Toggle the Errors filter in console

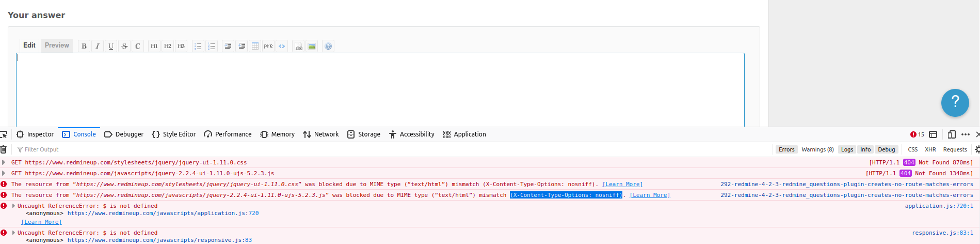tap(786, 149)
